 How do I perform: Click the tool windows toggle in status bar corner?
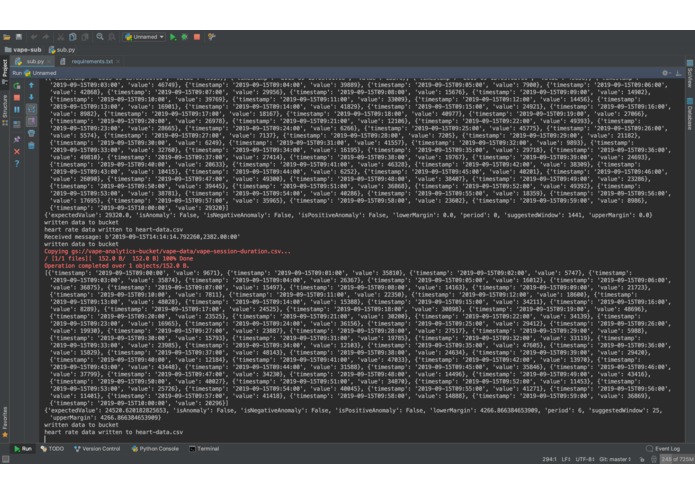(5, 459)
